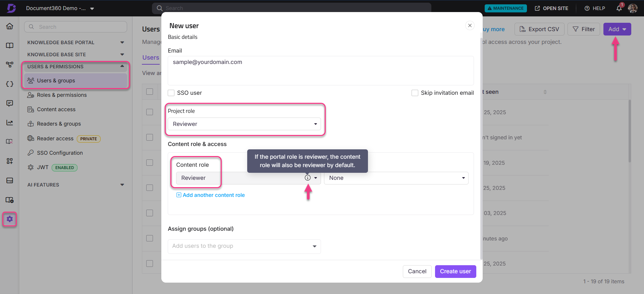Open the Drive storage icon in left rail

click(x=10, y=180)
